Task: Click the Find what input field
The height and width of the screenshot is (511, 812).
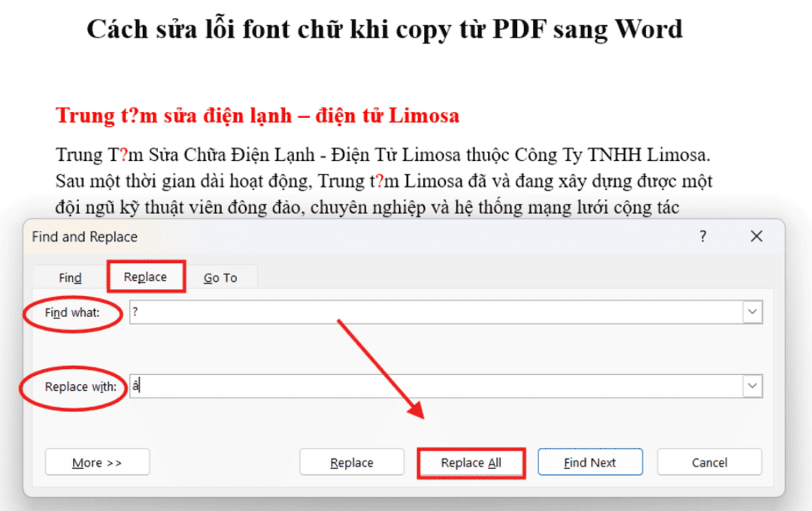Action: [x=436, y=312]
